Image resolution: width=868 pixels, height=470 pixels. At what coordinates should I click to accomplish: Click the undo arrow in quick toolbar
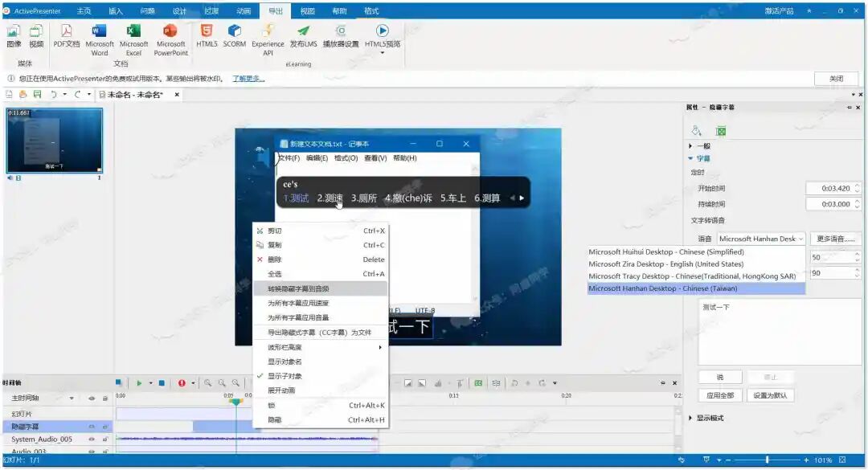(x=54, y=95)
